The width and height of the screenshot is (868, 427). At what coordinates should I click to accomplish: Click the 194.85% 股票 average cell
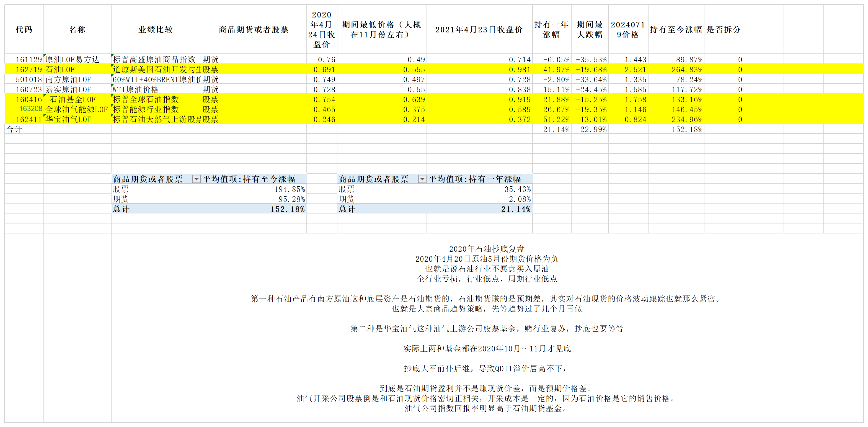[290, 189]
